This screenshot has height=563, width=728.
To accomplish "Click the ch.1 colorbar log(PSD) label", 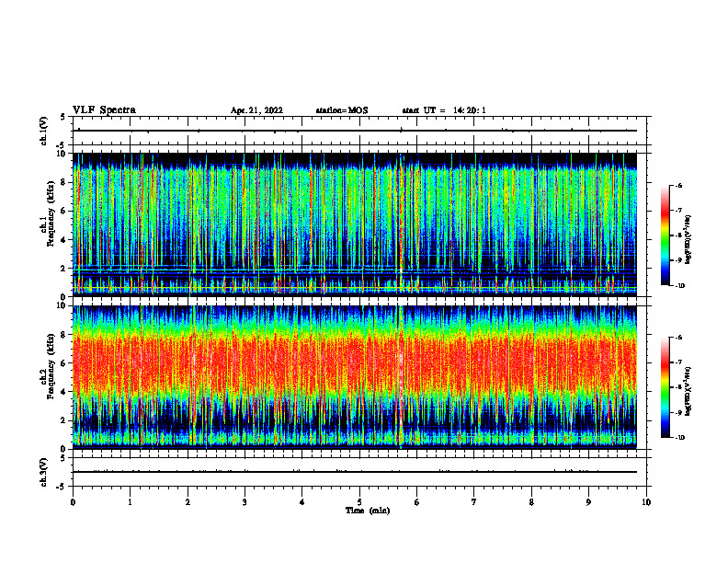I will tap(688, 240).
